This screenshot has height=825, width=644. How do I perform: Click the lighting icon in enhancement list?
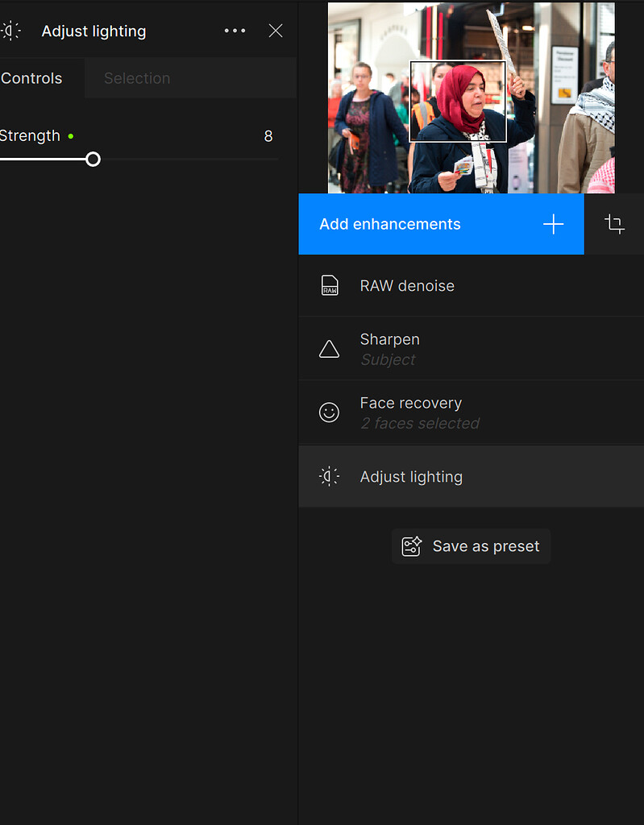[x=329, y=477]
